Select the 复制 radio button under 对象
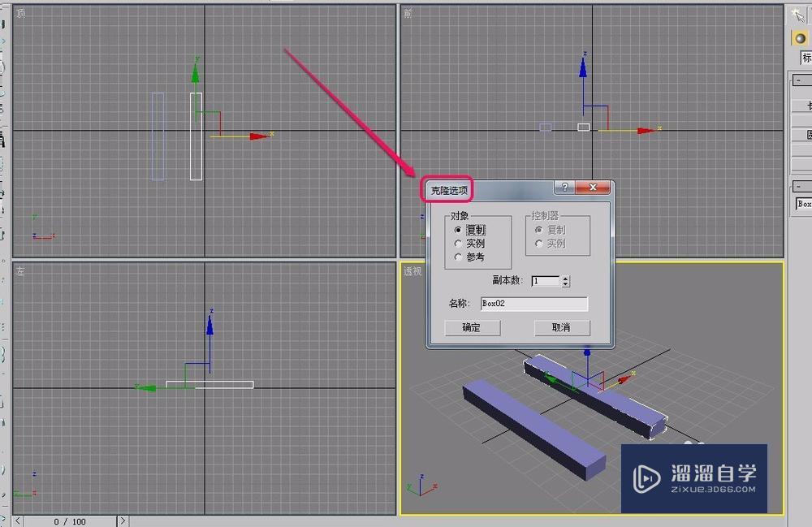The height and width of the screenshot is (527, 812). click(457, 230)
